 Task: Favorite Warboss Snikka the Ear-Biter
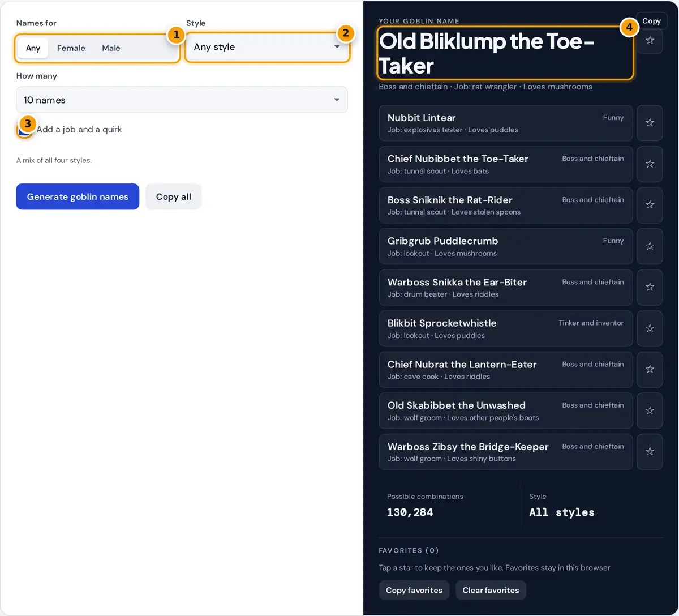[x=650, y=287]
